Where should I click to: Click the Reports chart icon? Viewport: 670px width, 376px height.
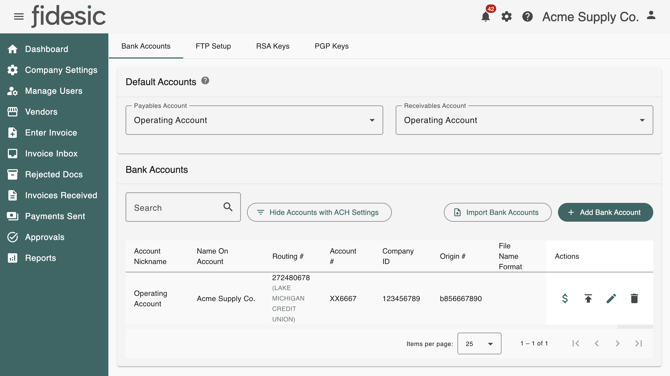[x=12, y=258]
